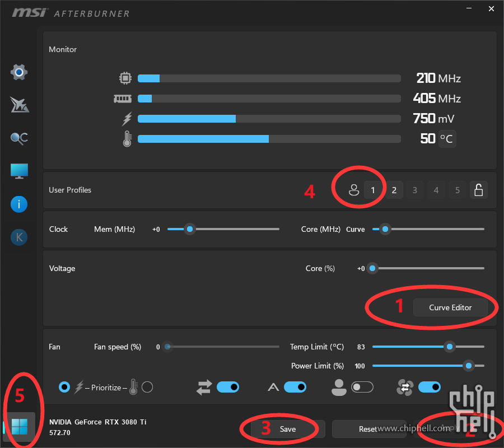Click the thermometer icon beside the temperature bar
This screenshot has height=448, width=504.
click(127, 139)
